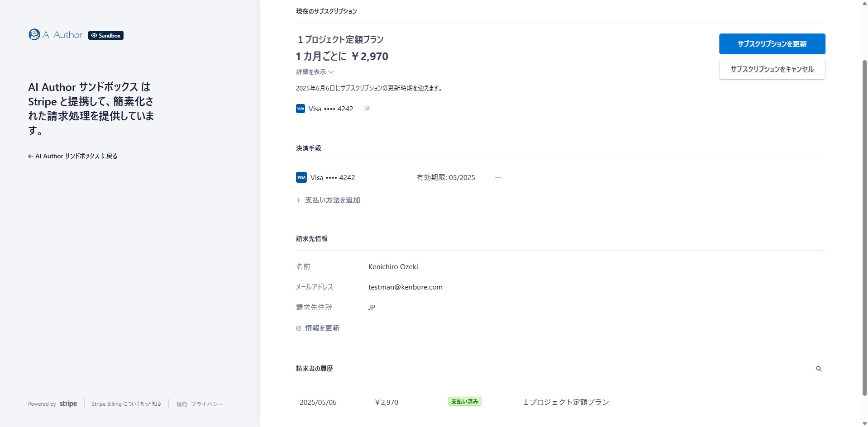
Task: Click the Sandbox badge
Action: pos(106,35)
